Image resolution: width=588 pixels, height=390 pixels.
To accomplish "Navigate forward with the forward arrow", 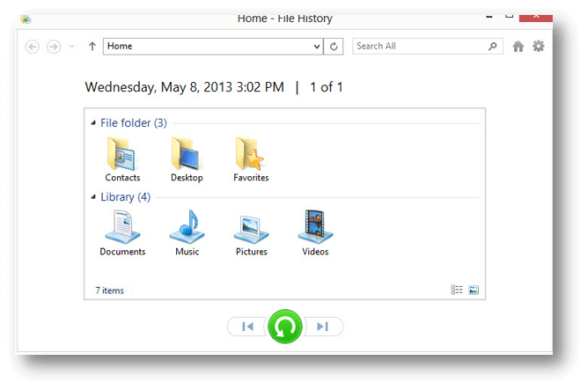I will (x=54, y=47).
